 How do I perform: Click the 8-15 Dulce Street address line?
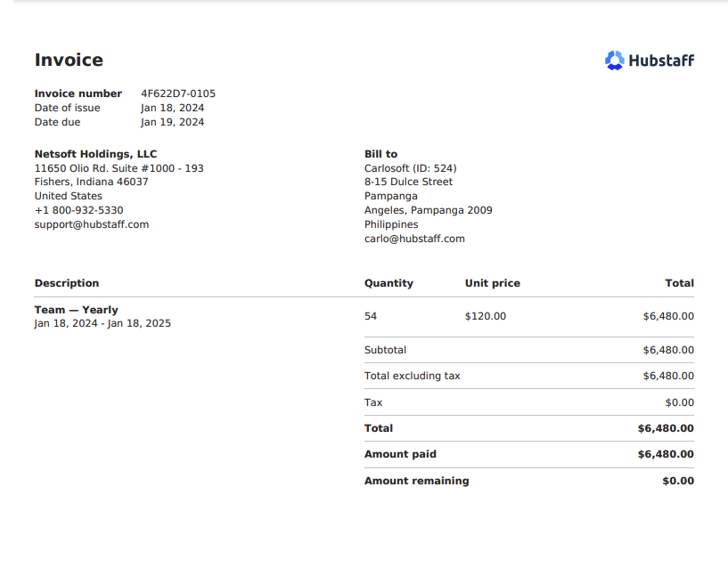(409, 182)
